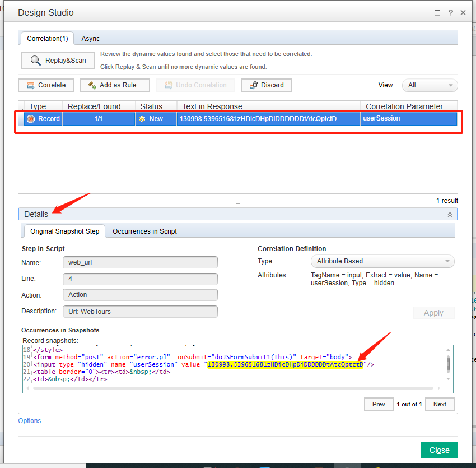The image size is (476, 468).
Task: Click the Status column header
Action: (156, 106)
